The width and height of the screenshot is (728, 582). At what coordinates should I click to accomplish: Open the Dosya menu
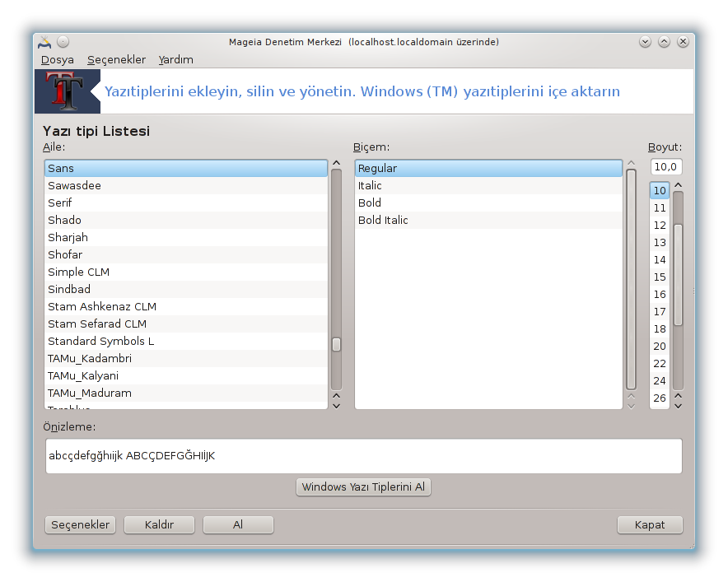pos(58,60)
